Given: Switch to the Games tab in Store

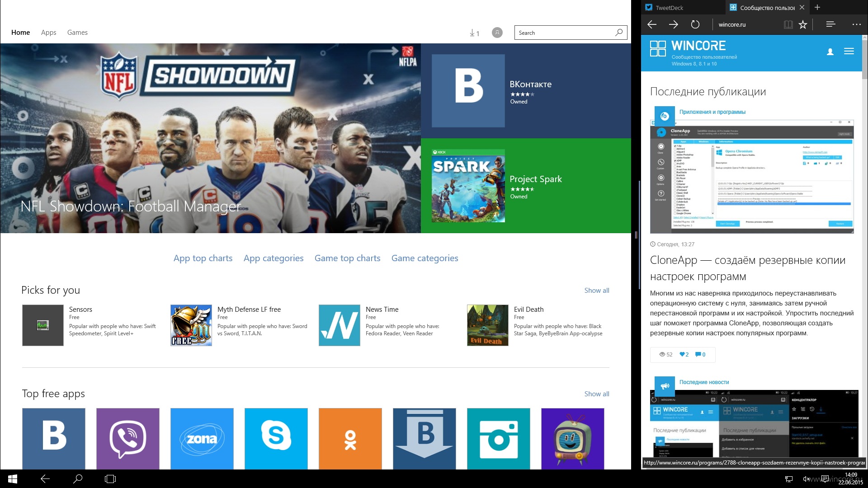Looking at the screenshot, I should (77, 33).
